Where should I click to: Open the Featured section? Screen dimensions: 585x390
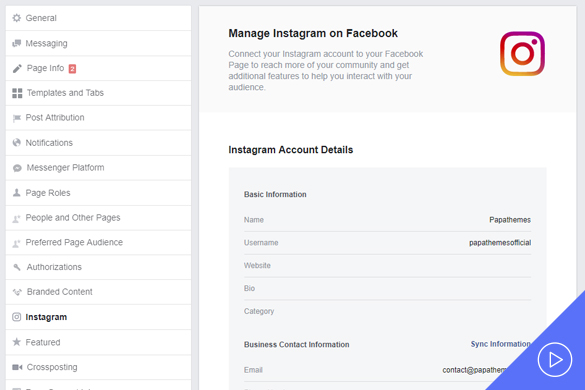point(98,342)
